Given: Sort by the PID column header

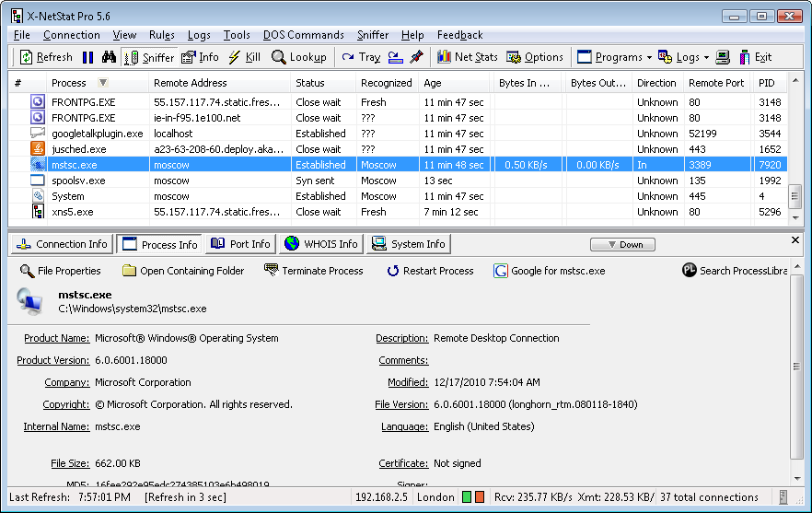Looking at the screenshot, I should pos(769,83).
